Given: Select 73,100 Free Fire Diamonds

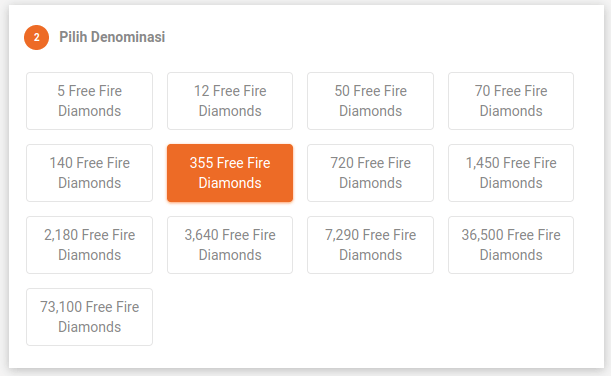Looking at the screenshot, I should [x=89, y=317].
